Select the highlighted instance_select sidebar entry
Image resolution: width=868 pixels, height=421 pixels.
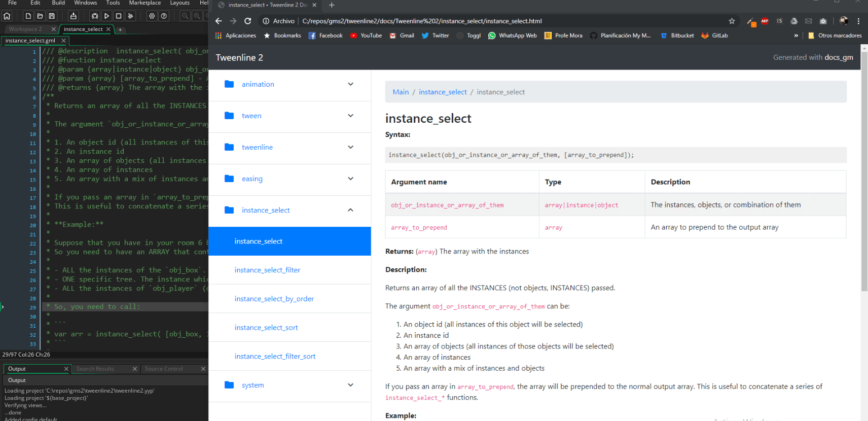coord(290,241)
